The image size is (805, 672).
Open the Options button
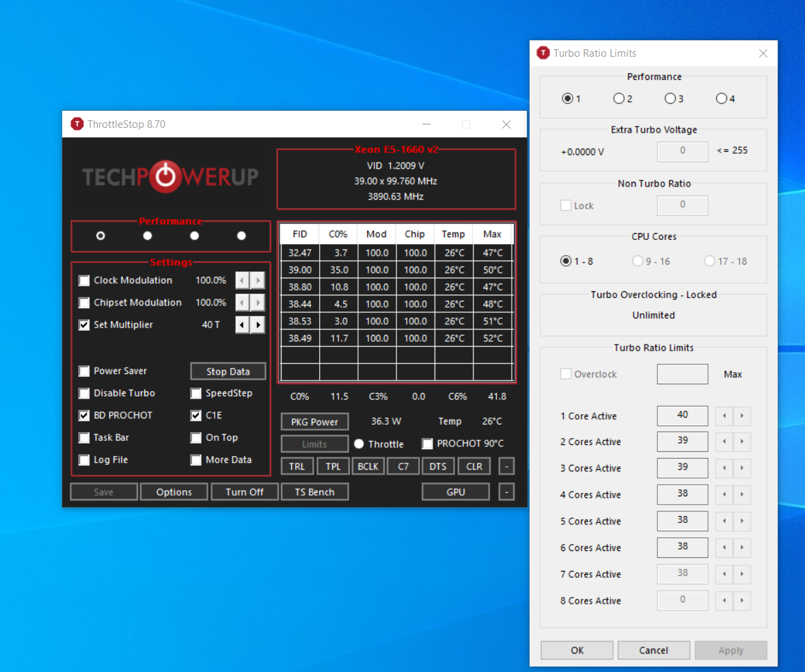coord(174,492)
